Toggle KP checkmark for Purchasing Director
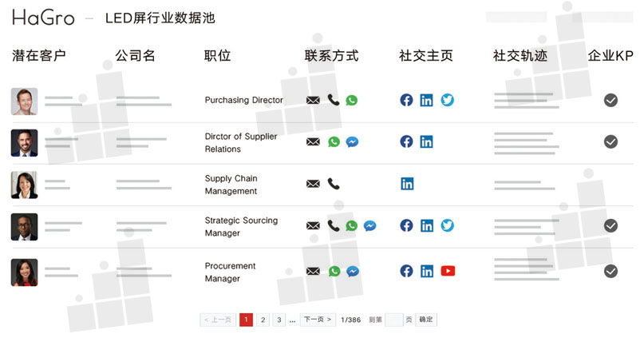Image resolution: width=644 pixels, height=342 pixels. 610,100
